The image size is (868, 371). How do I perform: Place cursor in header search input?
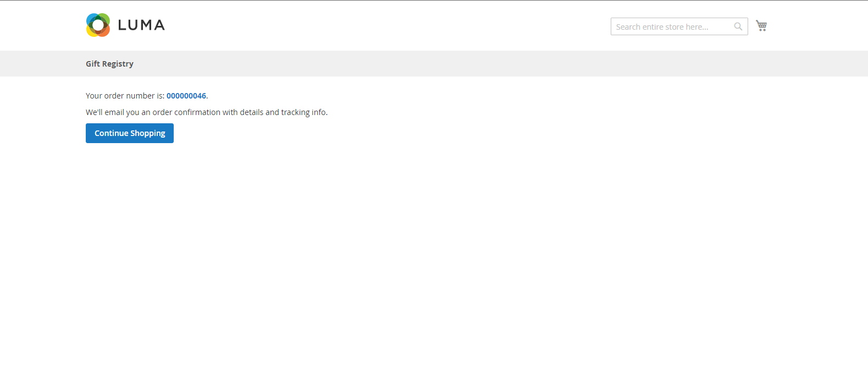coord(672,26)
